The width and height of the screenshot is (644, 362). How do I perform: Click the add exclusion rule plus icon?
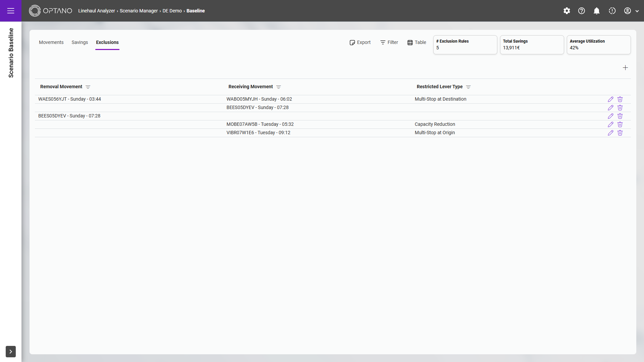point(625,68)
